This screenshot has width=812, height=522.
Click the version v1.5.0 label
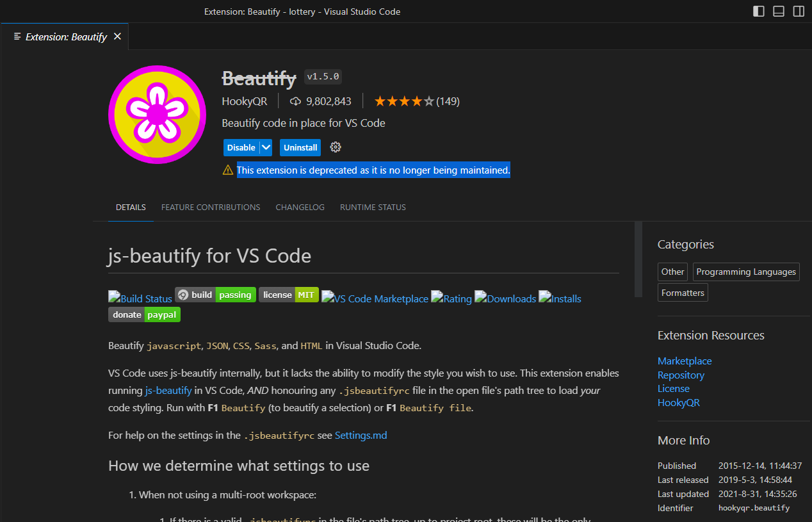323,77
